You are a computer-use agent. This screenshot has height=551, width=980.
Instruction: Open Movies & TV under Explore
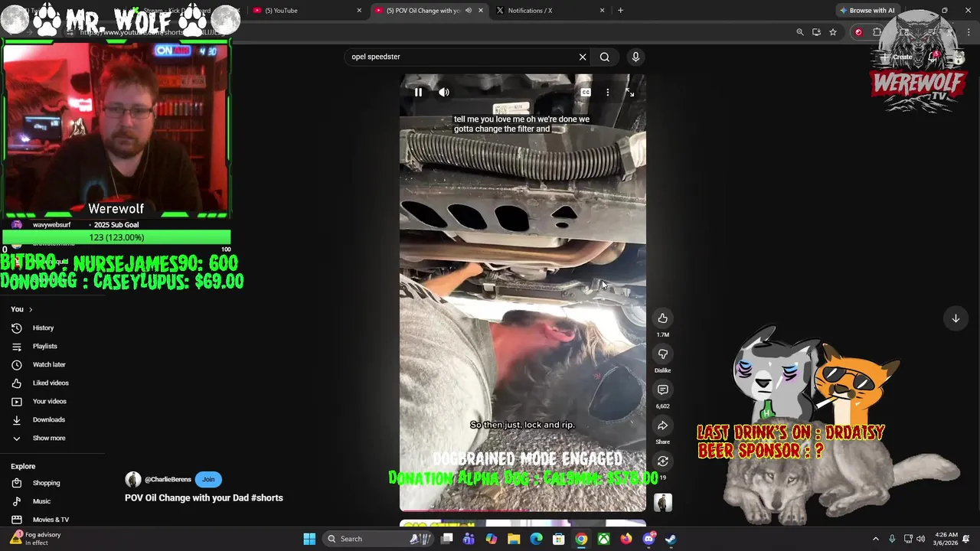pyautogui.click(x=52, y=520)
